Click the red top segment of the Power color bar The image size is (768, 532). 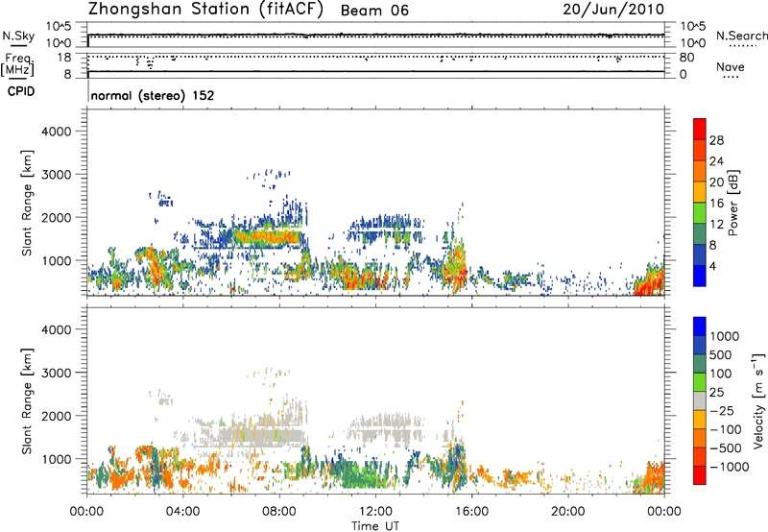pyautogui.click(x=700, y=129)
